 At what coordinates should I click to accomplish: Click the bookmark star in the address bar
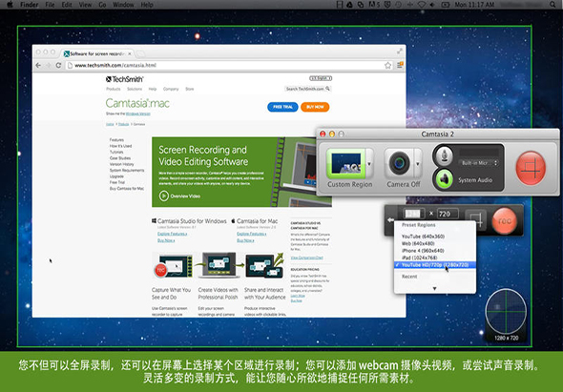(387, 65)
